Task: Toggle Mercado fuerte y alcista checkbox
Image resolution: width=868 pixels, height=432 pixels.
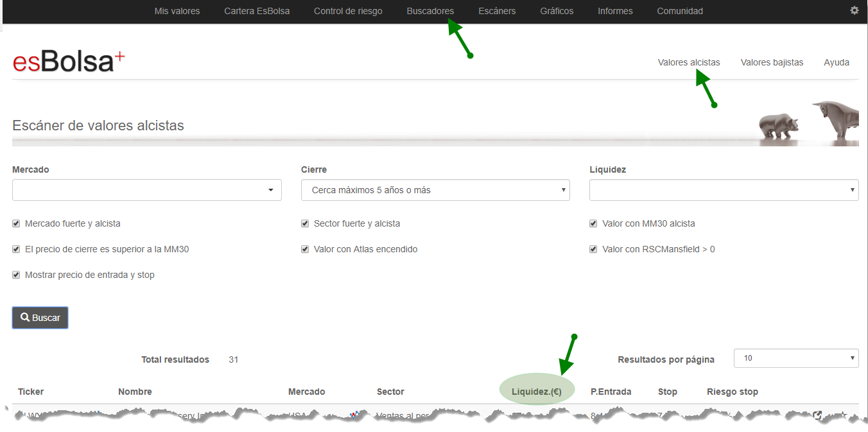Action: point(16,223)
